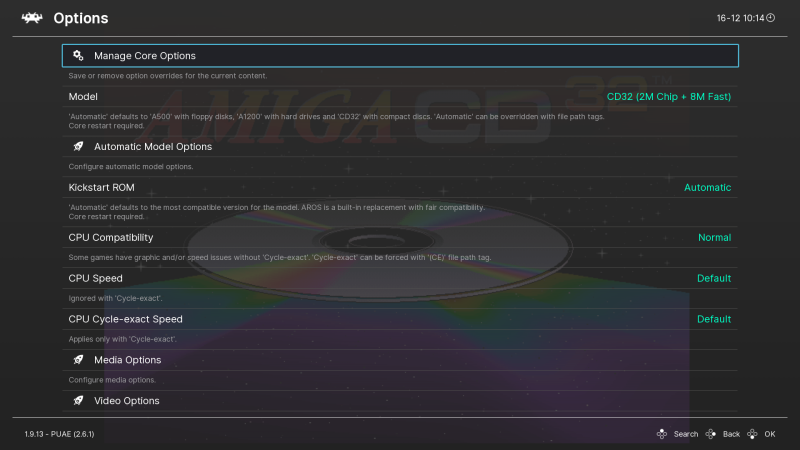Select the Model option row
Viewport: 800px width, 450px height.
400,96
